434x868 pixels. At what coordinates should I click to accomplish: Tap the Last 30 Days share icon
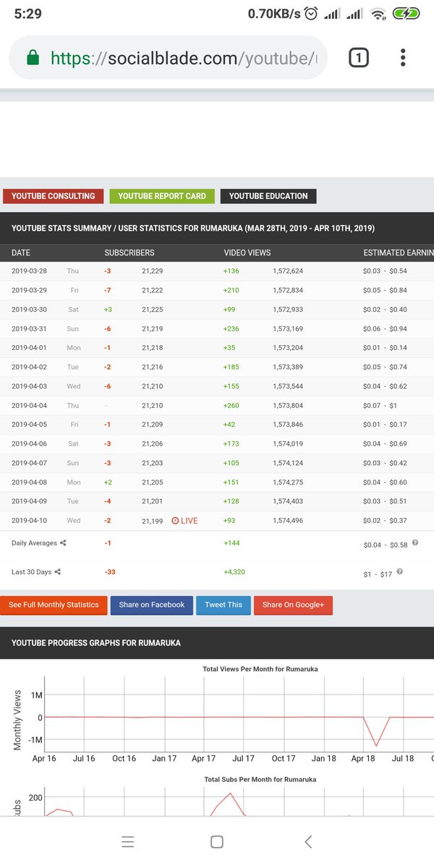57,572
